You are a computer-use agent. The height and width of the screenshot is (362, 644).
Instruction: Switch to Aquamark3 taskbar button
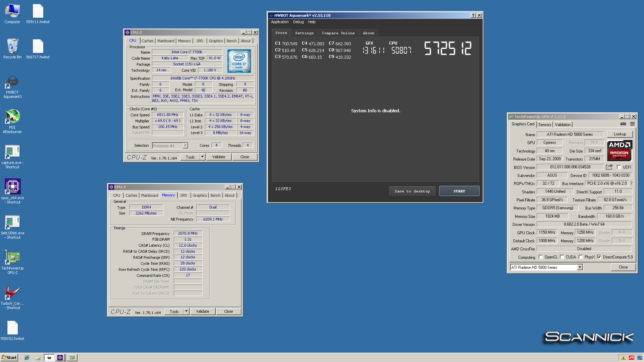click(49, 358)
